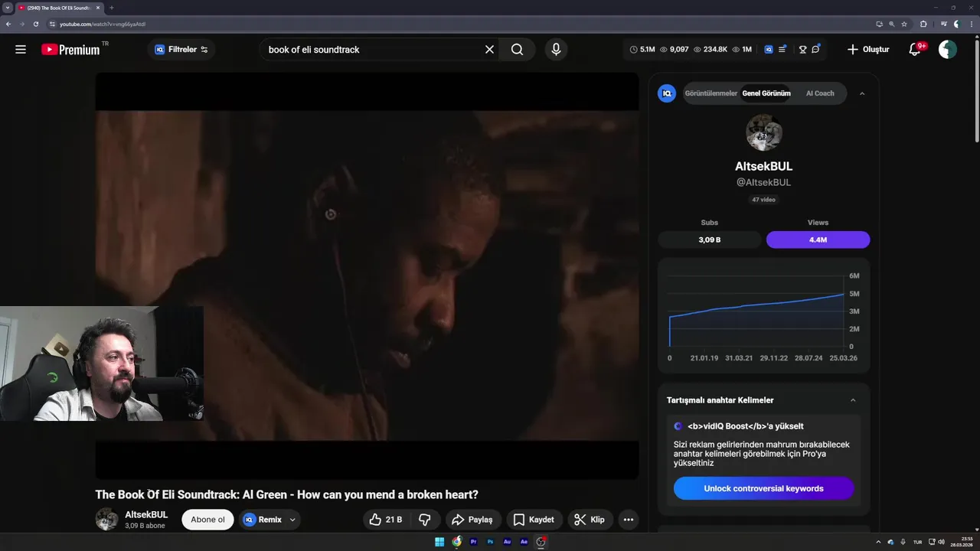
Task: Open Premiere Pro from the taskbar
Action: pyautogui.click(x=473, y=542)
